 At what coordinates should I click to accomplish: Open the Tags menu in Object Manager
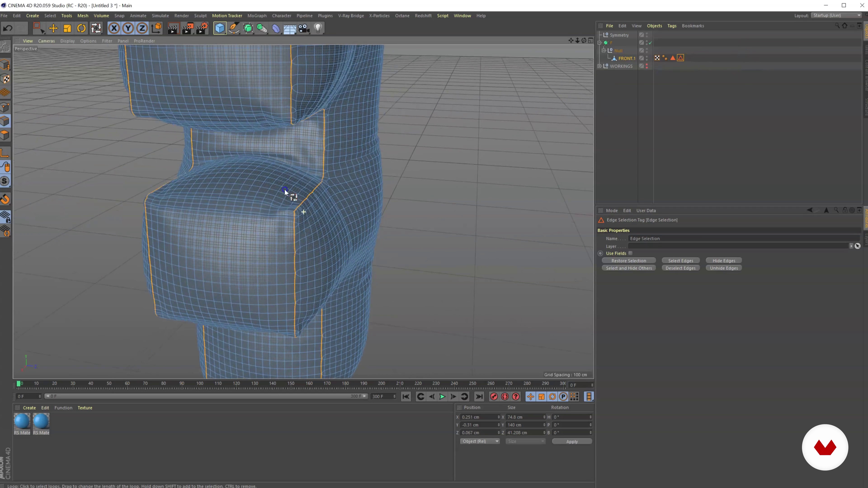click(672, 26)
